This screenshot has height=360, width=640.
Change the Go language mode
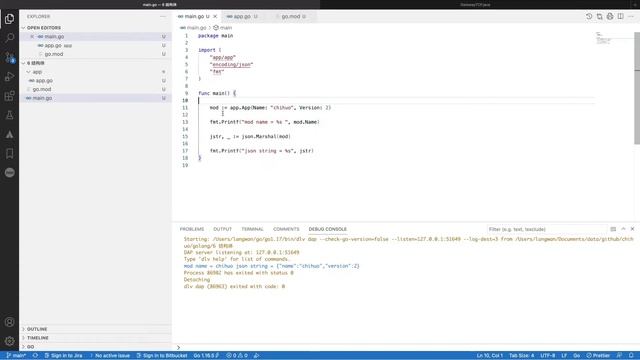tap(577, 356)
